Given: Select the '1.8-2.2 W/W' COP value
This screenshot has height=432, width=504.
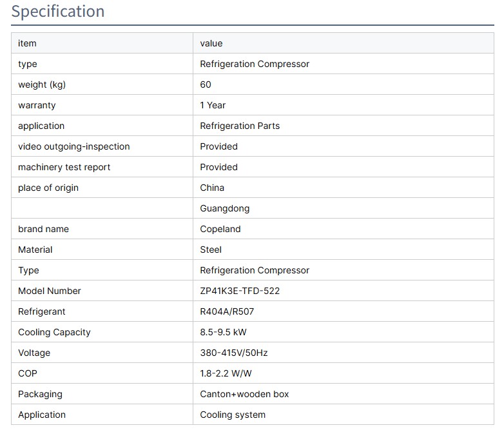Looking at the screenshot, I should 226,373.
